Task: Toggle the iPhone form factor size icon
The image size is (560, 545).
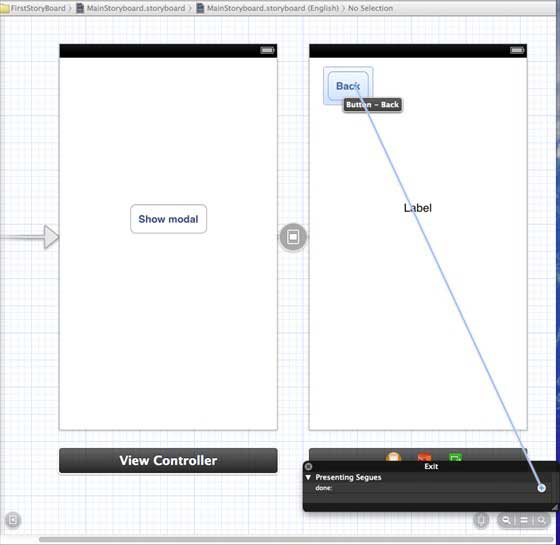Action: (x=481, y=520)
